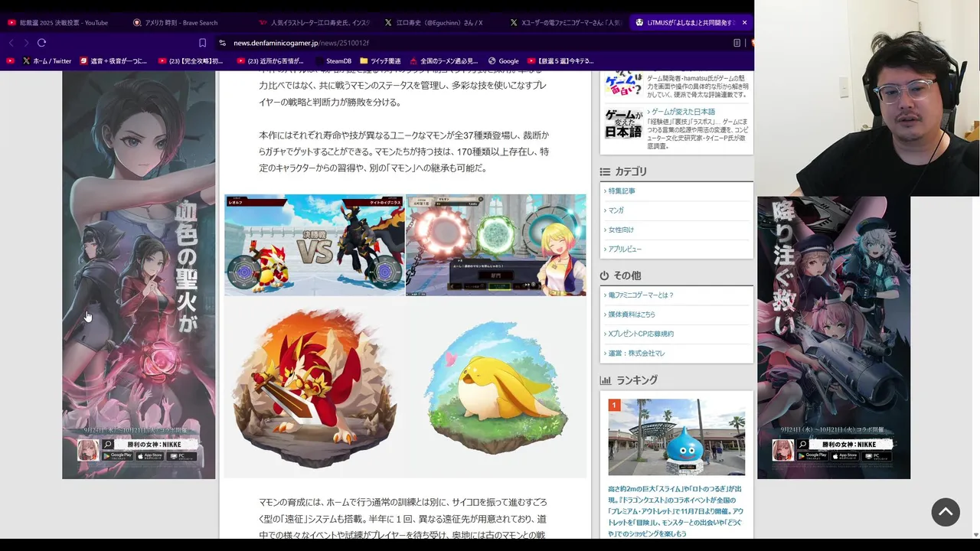Click the scroll-to-top round arrow button
This screenshot has width=980, height=551.
click(x=946, y=512)
